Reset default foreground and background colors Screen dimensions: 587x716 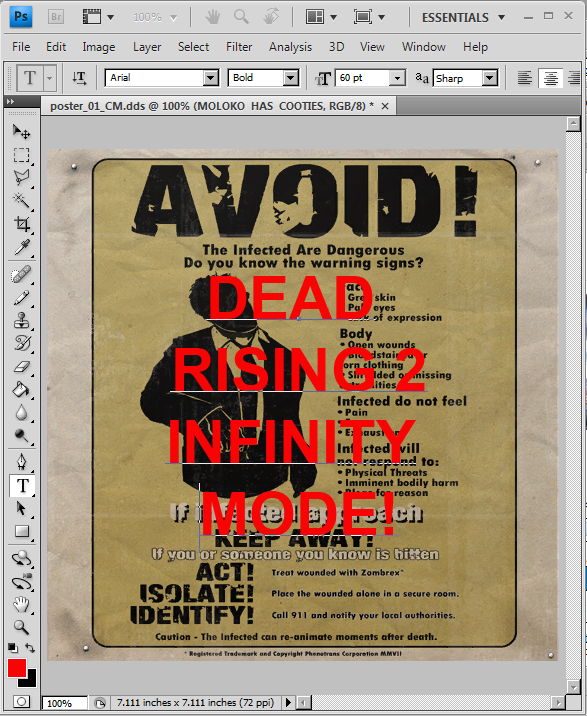[x=13, y=648]
